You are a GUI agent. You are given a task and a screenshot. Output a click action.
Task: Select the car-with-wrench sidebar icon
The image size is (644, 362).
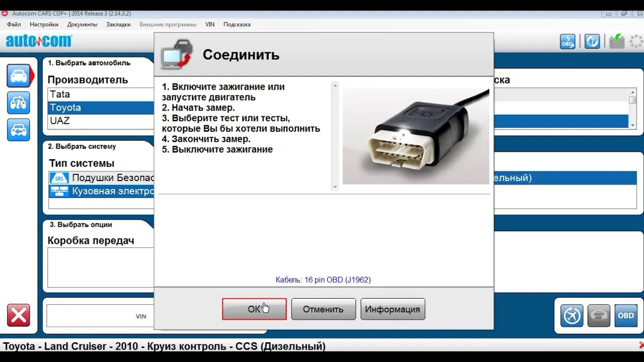click(19, 103)
